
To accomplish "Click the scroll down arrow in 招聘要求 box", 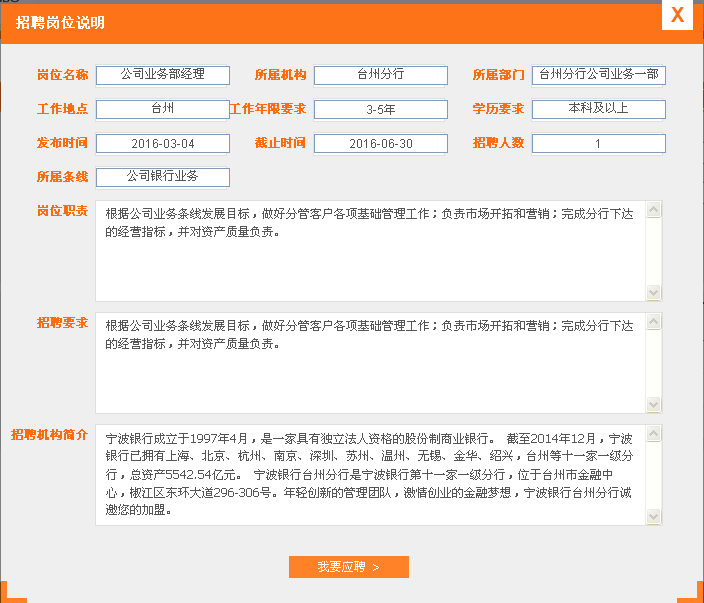I will coord(654,404).
